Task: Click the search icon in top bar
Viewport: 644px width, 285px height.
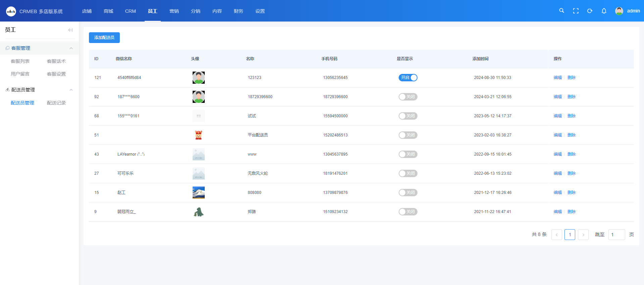Action: click(561, 11)
